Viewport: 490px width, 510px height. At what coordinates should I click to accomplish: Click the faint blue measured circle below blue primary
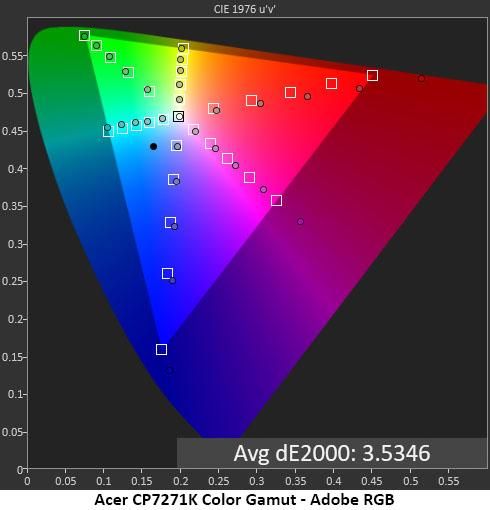click(x=170, y=370)
